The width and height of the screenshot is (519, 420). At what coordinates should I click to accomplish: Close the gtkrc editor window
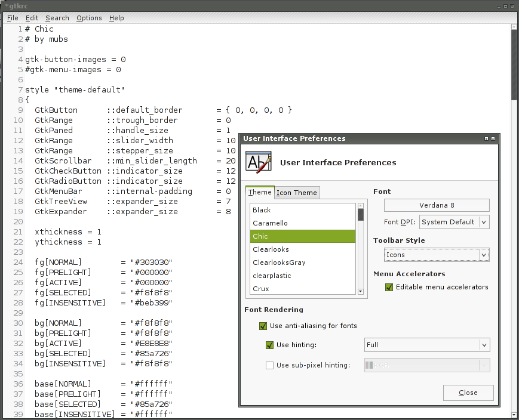(512, 7)
